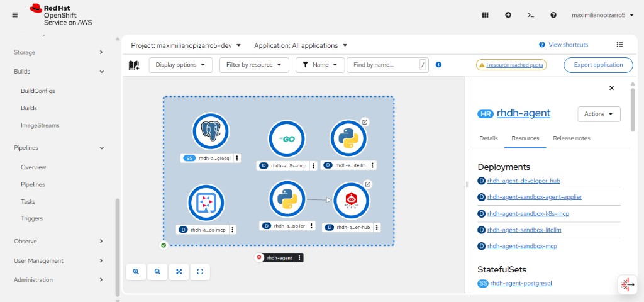Go to BuildConfigs in sidebar
644x302 pixels.
click(x=38, y=91)
